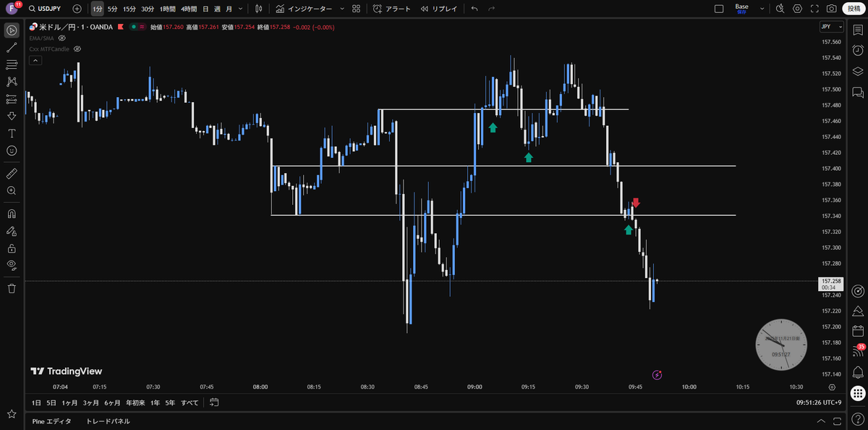The width and height of the screenshot is (868, 430).
Task: Click the time zone 09:51:26 UTC+9
Action: tap(818, 402)
